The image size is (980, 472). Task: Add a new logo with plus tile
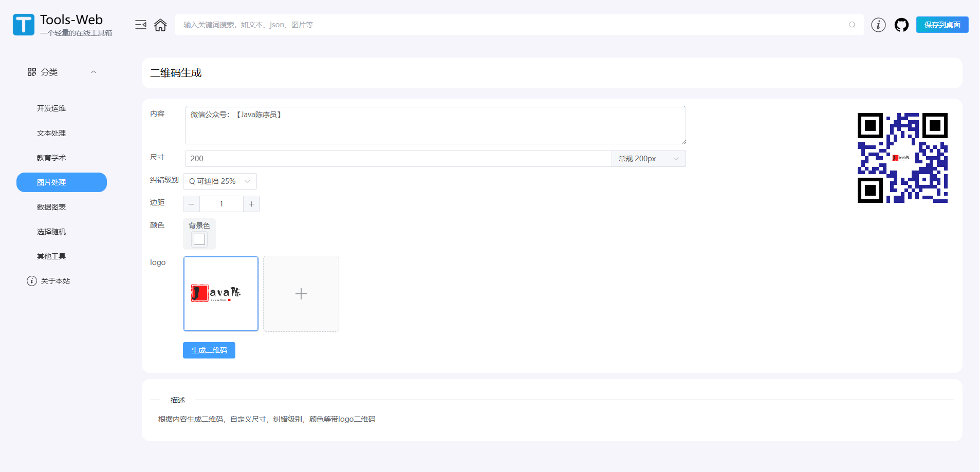(x=301, y=294)
